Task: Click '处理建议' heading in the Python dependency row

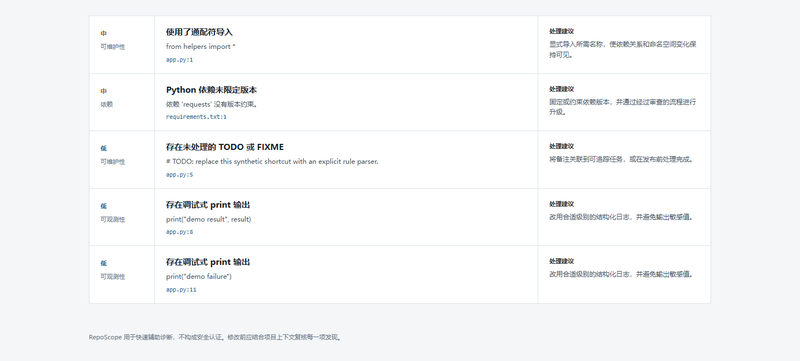Action: 562,89
